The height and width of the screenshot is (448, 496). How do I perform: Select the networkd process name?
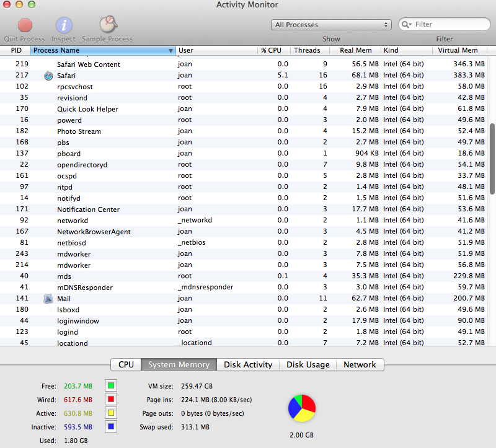(73, 221)
